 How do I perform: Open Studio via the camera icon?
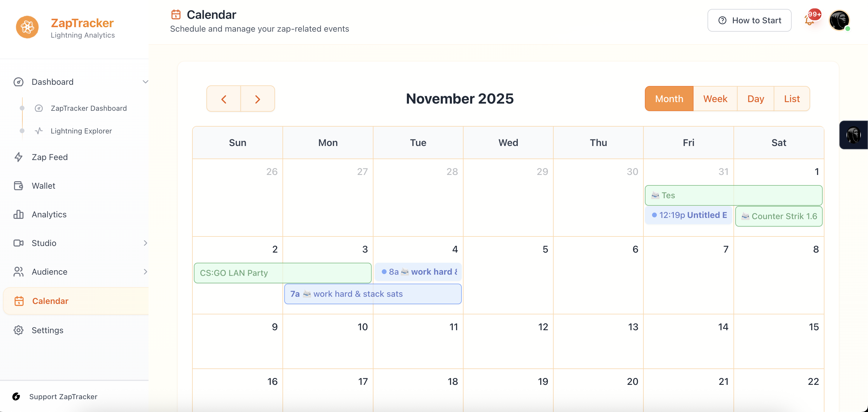(18, 243)
